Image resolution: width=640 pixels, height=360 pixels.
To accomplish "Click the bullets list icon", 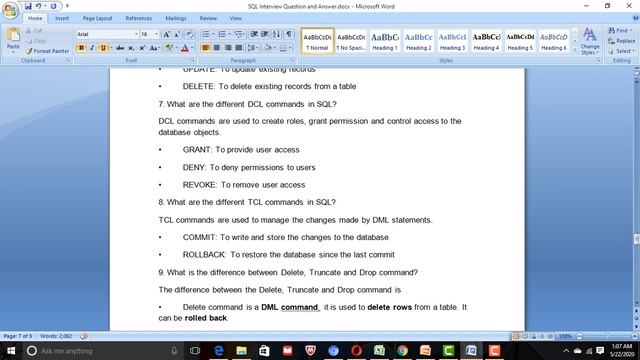I will point(207,34).
